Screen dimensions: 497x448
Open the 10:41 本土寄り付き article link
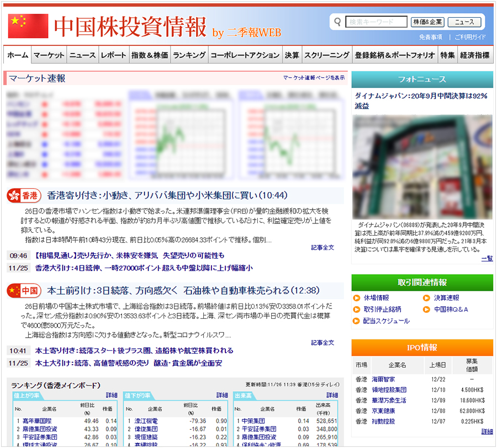click(x=134, y=350)
